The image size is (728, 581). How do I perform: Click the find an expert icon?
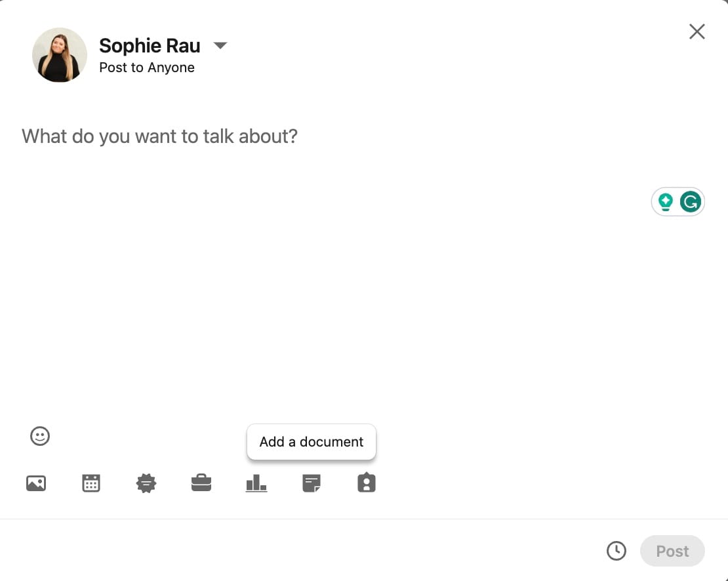(x=366, y=483)
